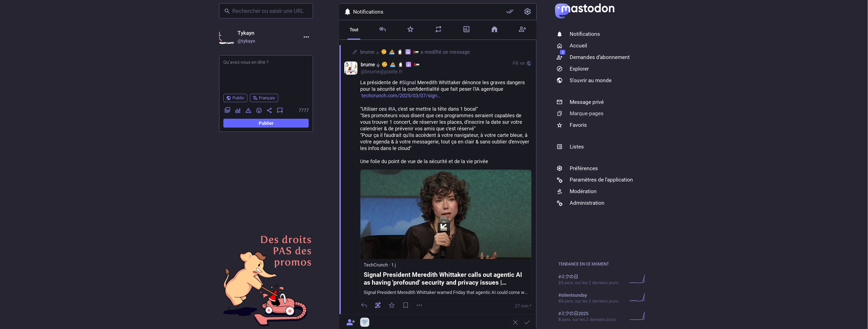Open trending hashtag #ミクの日2025
This screenshot has width=868, height=329.
click(573, 314)
